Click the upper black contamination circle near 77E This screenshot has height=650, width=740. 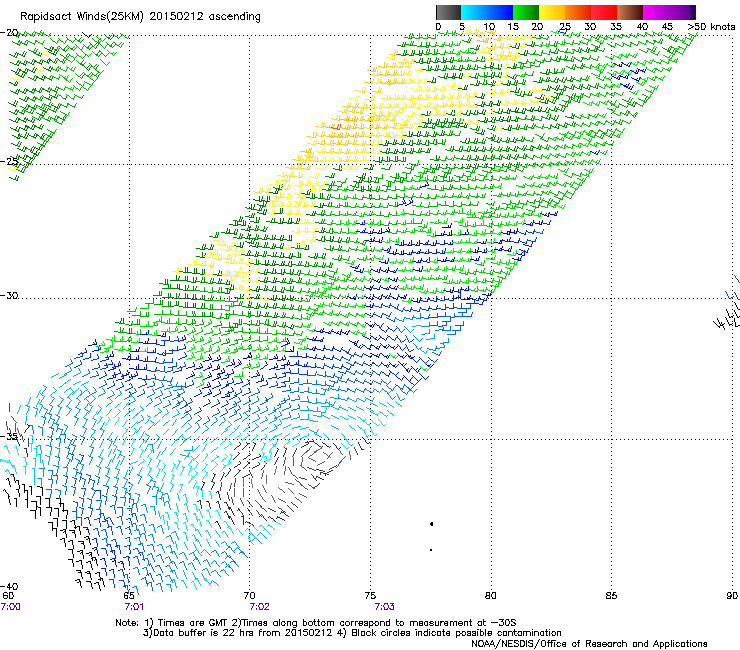click(x=431, y=524)
